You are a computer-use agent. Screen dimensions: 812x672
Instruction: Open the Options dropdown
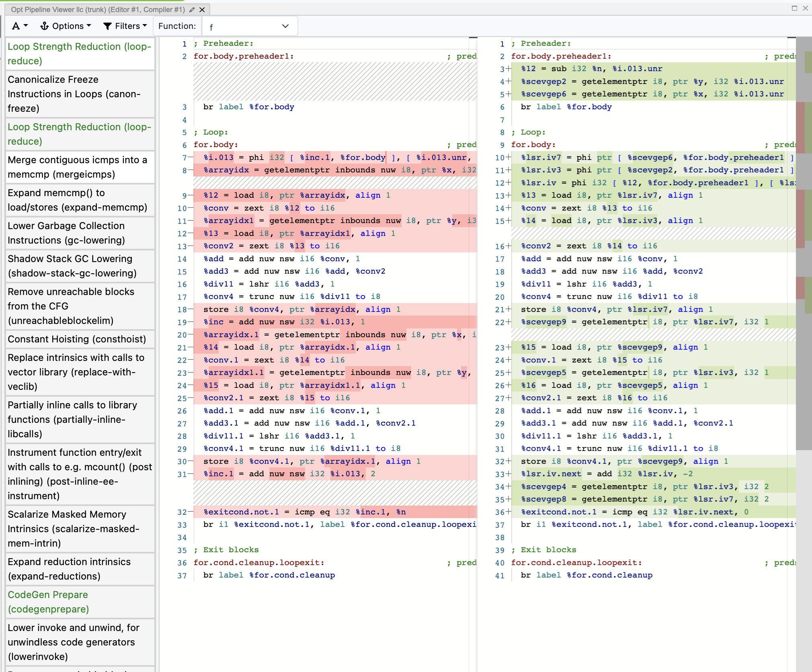click(x=66, y=26)
